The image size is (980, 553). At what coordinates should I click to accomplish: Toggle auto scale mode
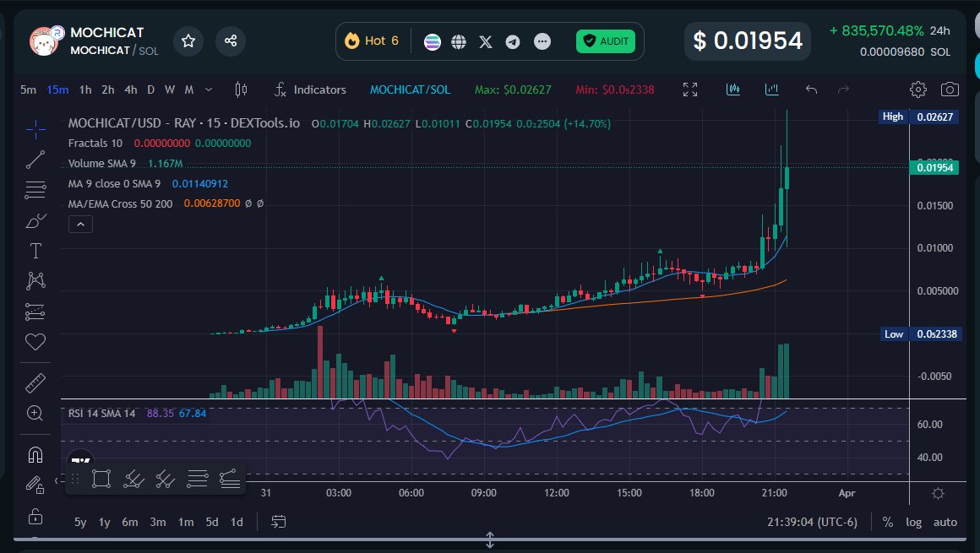[x=945, y=522]
